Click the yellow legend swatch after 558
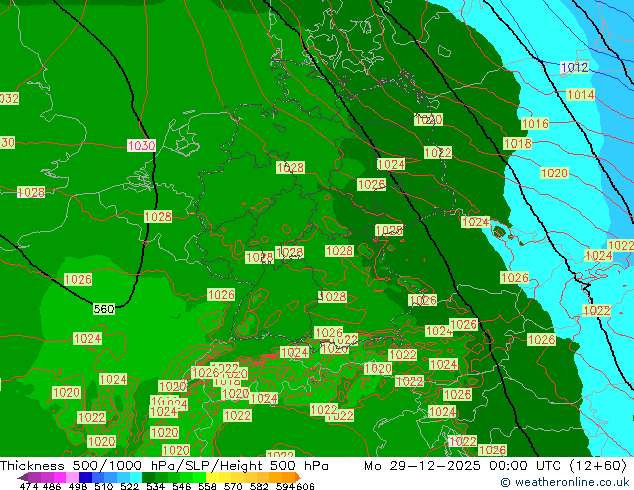The width and height of the screenshot is (634, 490). point(212,477)
